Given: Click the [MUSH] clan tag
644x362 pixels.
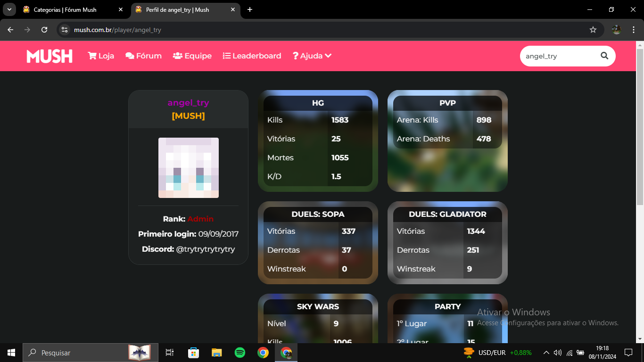Looking at the screenshot, I should point(188,116).
